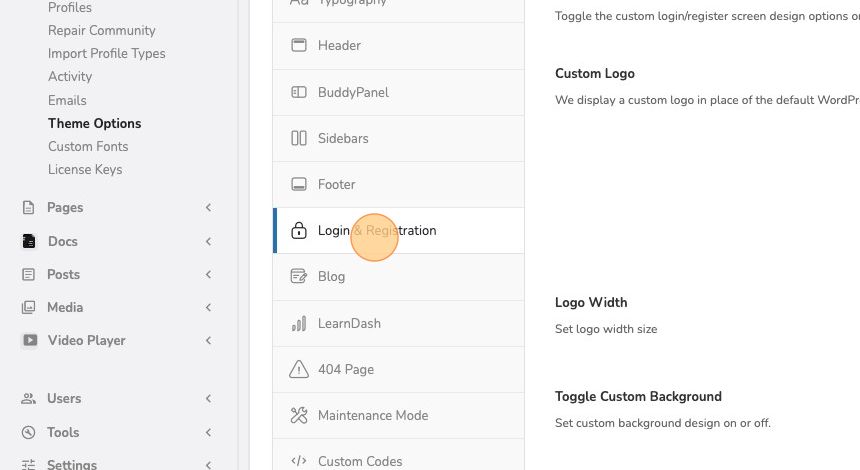Click the Media gallery icon

coord(28,307)
